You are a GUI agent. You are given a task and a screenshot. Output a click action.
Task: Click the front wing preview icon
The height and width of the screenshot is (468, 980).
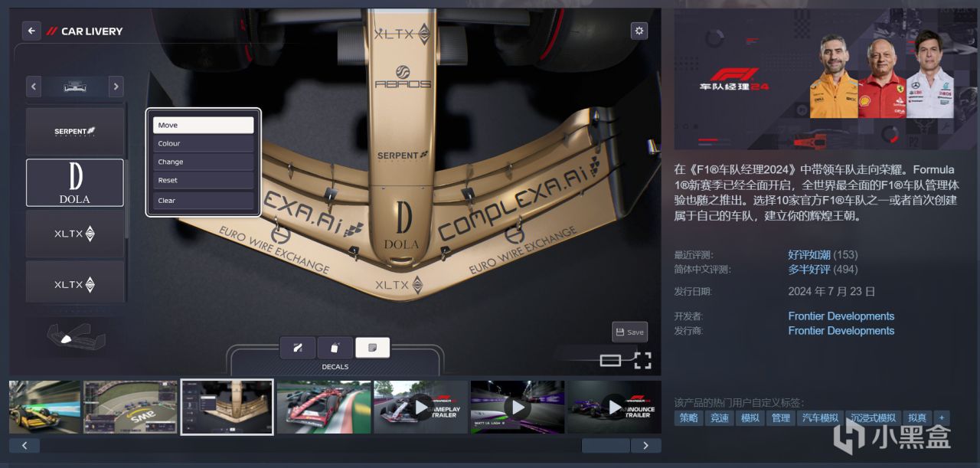[x=75, y=336]
